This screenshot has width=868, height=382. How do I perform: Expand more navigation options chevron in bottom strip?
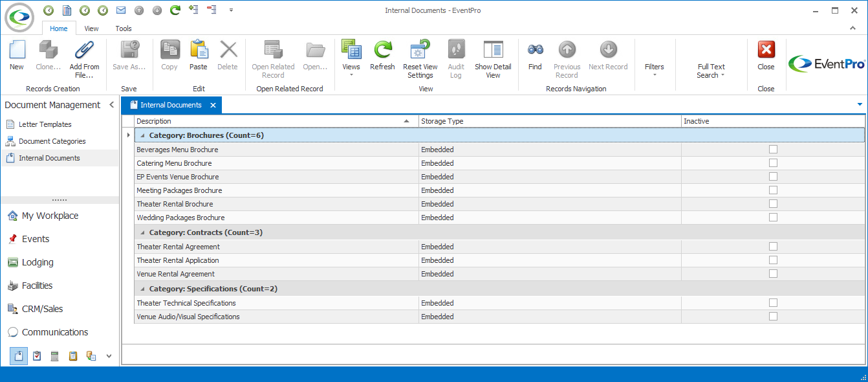coord(109,355)
